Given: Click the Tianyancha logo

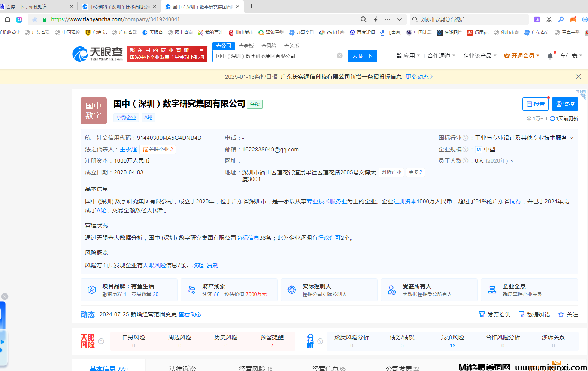Looking at the screenshot, I should click(98, 54).
